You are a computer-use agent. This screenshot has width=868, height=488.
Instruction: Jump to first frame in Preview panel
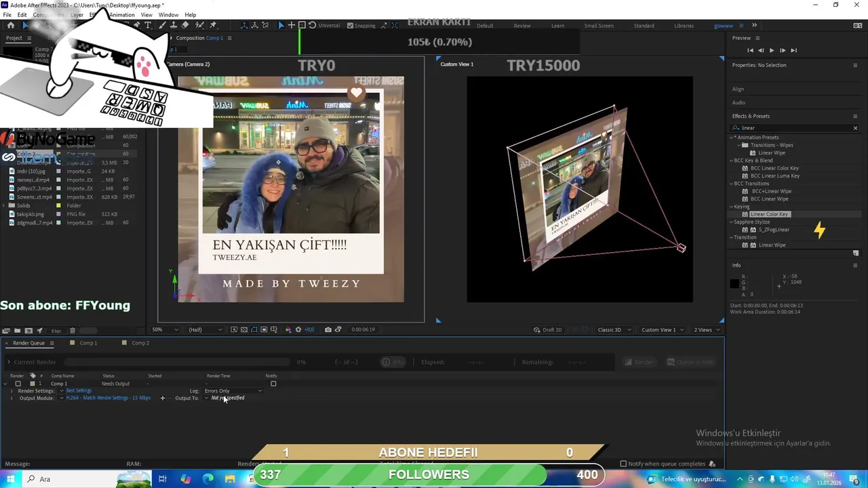[x=750, y=50]
